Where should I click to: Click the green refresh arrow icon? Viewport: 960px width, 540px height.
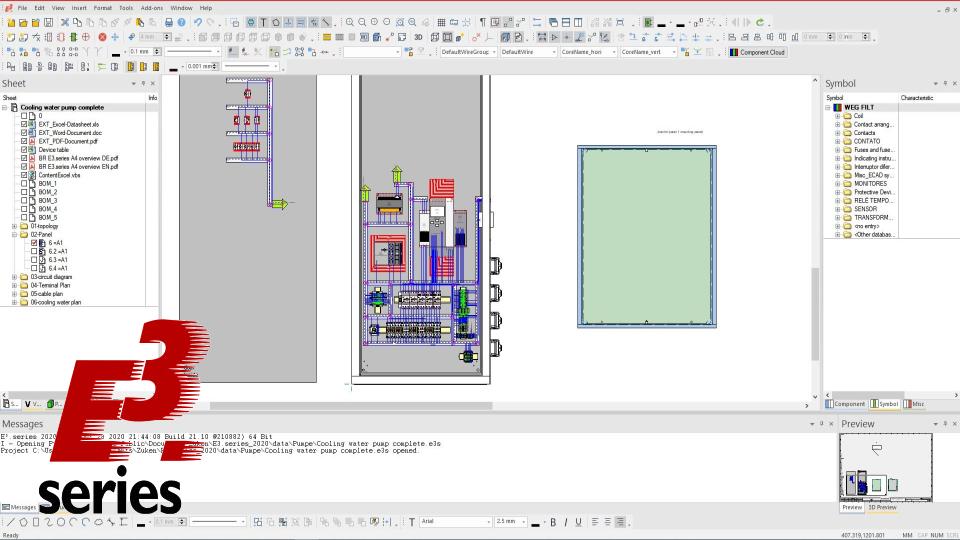tap(760, 23)
